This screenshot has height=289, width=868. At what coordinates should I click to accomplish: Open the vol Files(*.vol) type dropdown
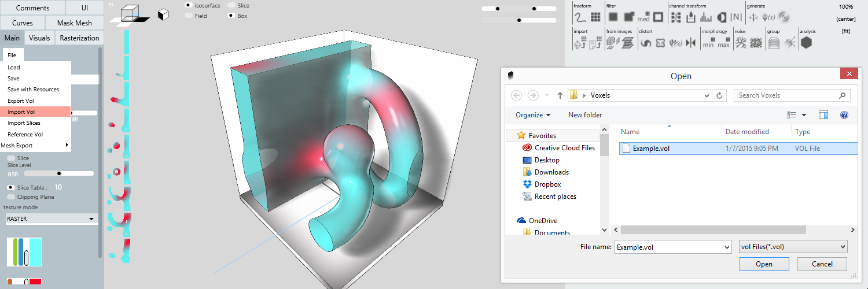pos(793,247)
